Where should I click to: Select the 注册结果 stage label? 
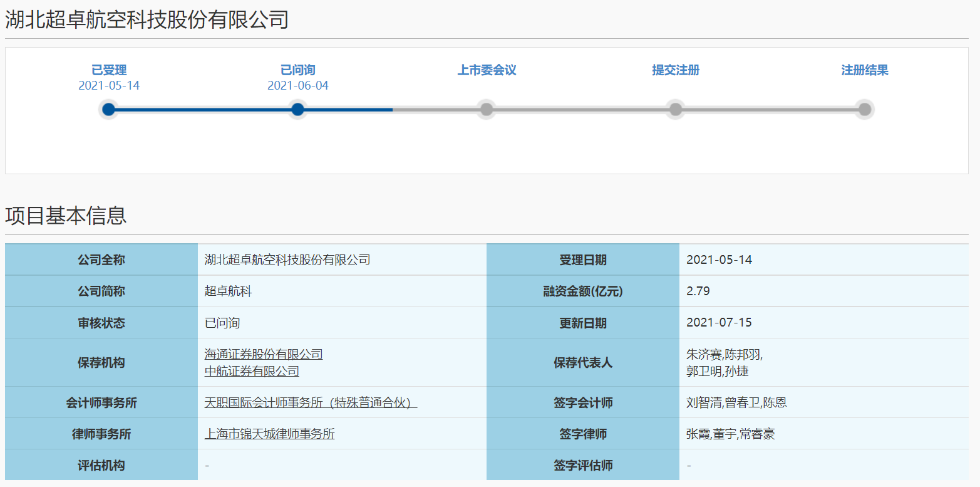(864, 70)
